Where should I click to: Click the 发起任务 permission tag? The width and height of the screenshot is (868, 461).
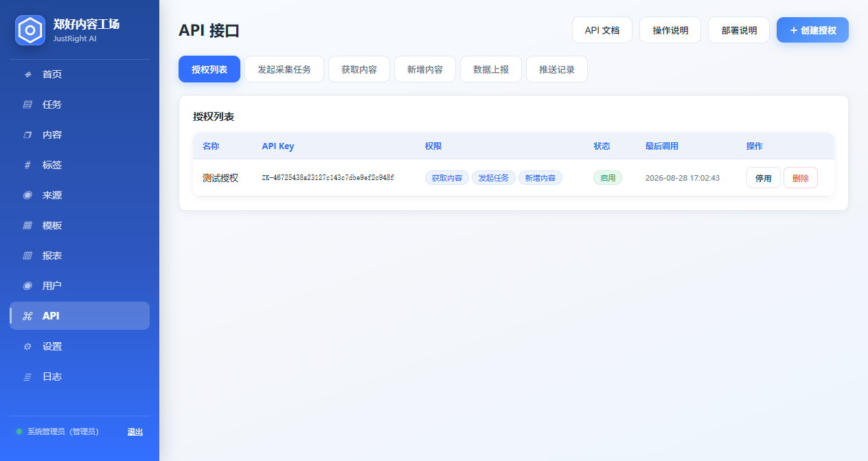click(494, 178)
